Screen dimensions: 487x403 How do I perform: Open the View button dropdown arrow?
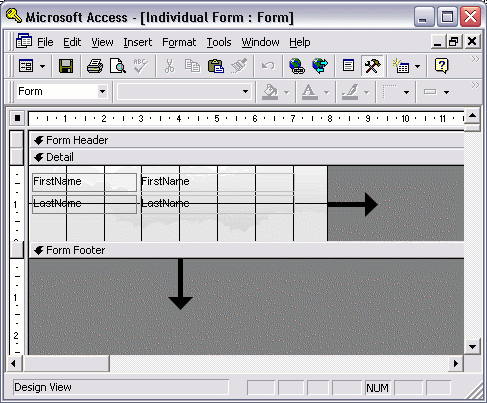42,66
